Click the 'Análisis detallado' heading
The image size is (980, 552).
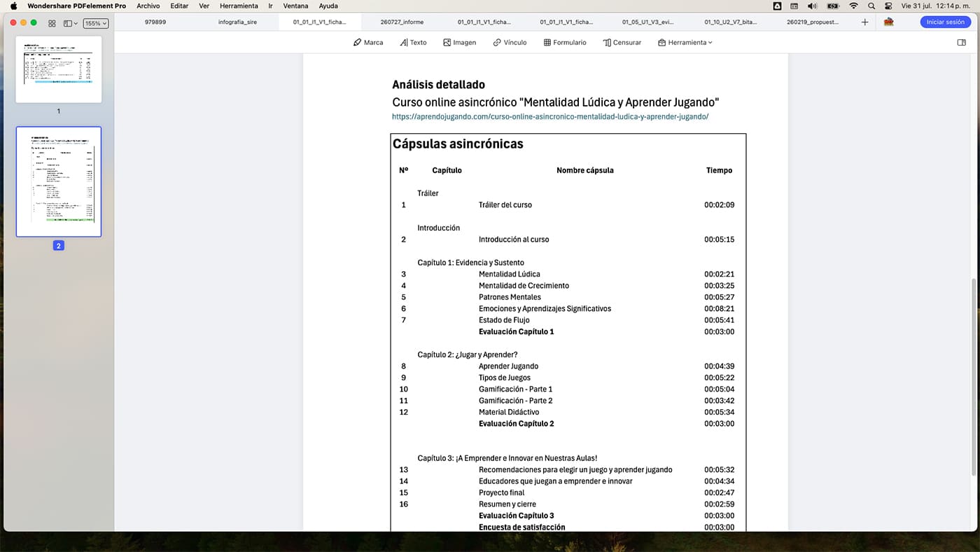click(438, 85)
